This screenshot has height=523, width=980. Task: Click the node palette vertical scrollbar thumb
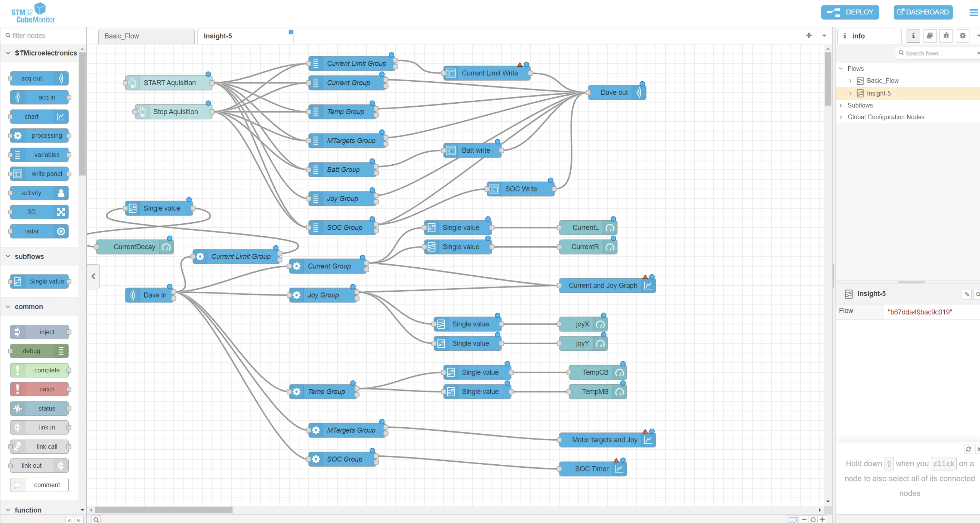click(x=82, y=114)
